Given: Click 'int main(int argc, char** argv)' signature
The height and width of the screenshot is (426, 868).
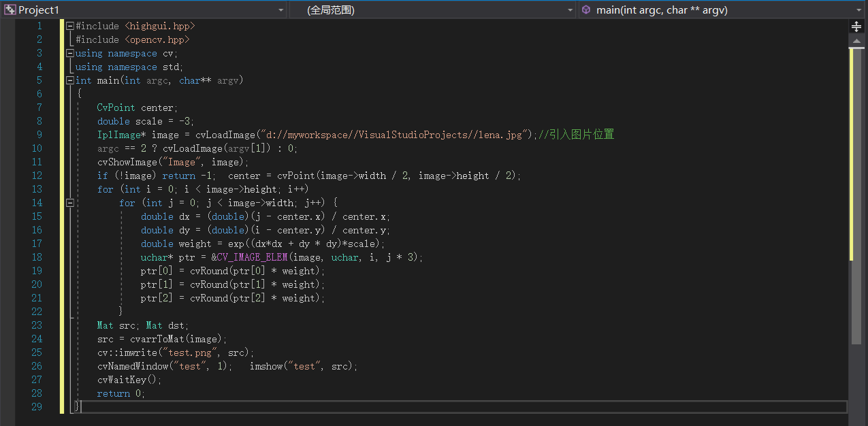Looking at the screenshot, I should [x=159, y=80].
